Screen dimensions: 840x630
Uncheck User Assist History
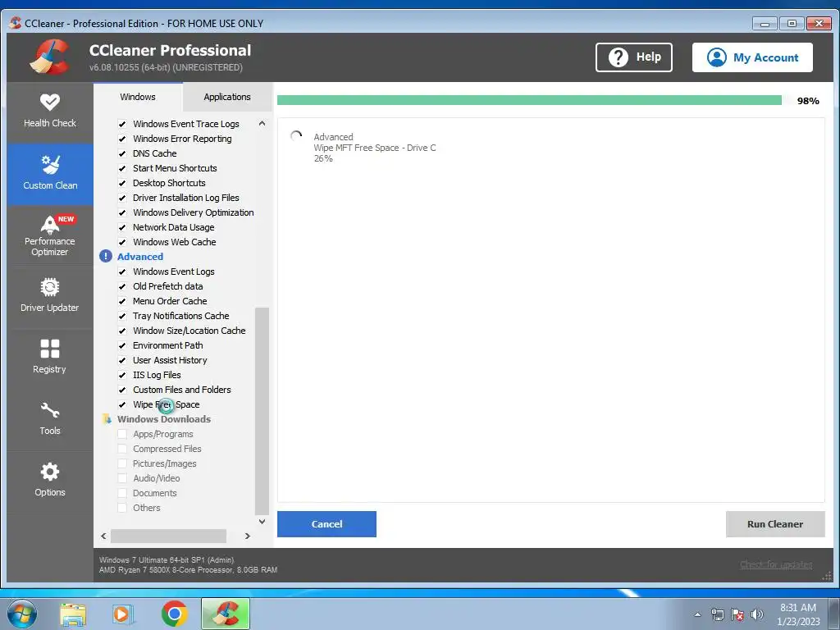(x=122, y=360)
